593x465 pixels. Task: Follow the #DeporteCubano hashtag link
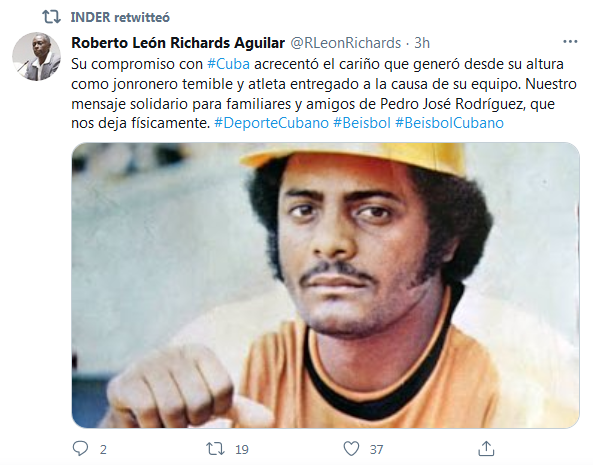(x=271, y=123)
